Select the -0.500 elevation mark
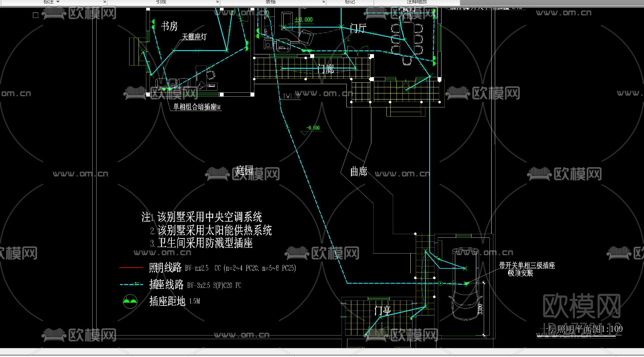 tap(313, 128)
